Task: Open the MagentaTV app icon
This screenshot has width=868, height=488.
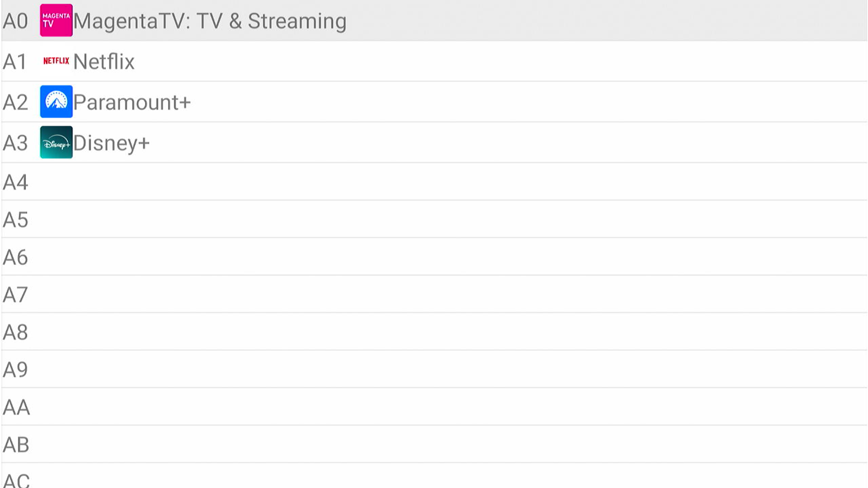Action: 56,20
